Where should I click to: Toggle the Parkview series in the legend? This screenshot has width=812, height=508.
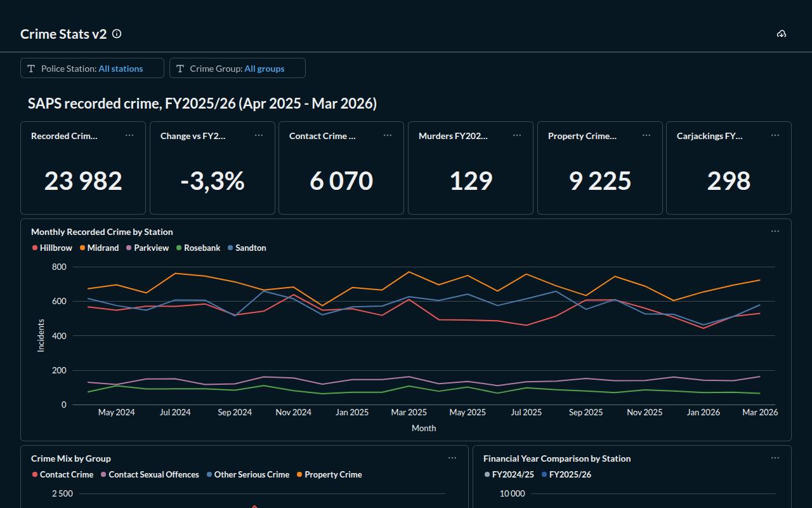click(x=147, y=248)
